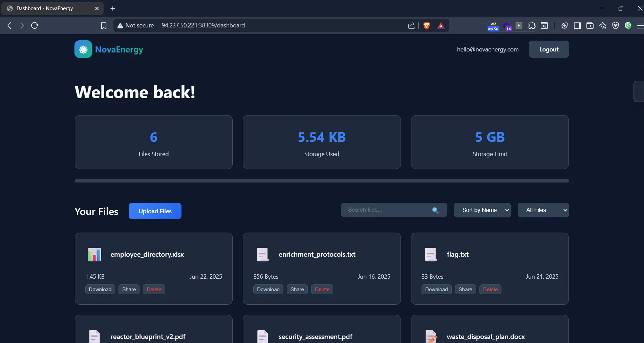
Task: Click the enrichment_protocols.txt document icon
Action: coord(262,255)
